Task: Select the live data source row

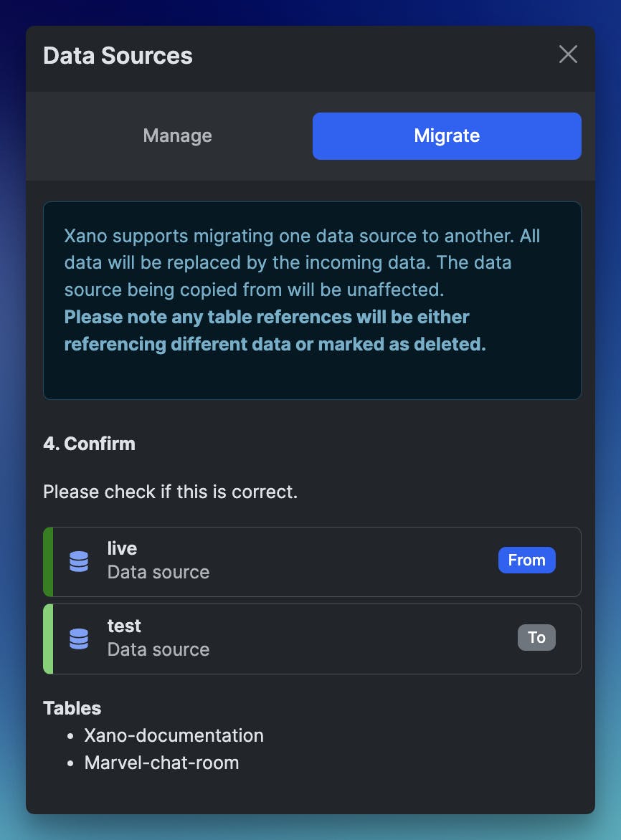Action: pyautogui.click(x=312, y=561)
